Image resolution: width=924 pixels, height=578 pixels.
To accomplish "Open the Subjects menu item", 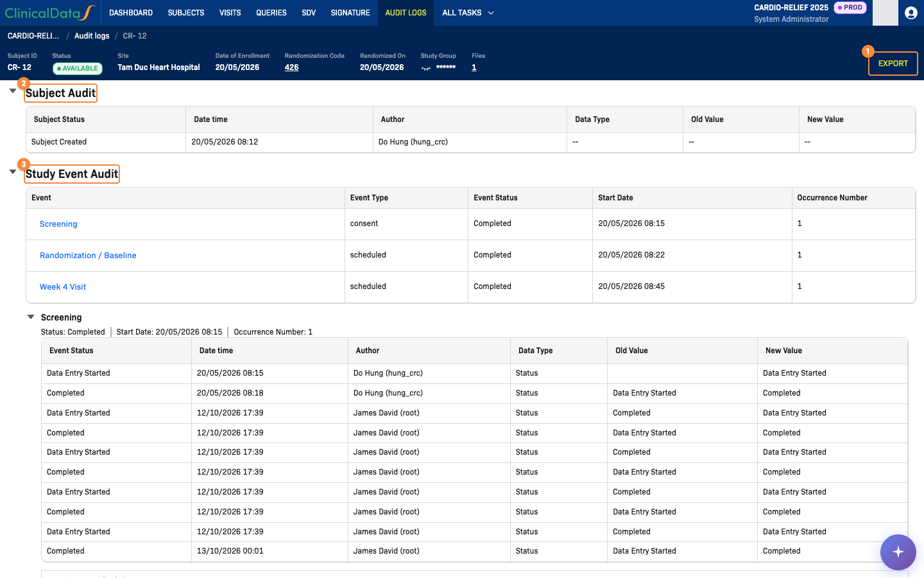I will [186, 13].
